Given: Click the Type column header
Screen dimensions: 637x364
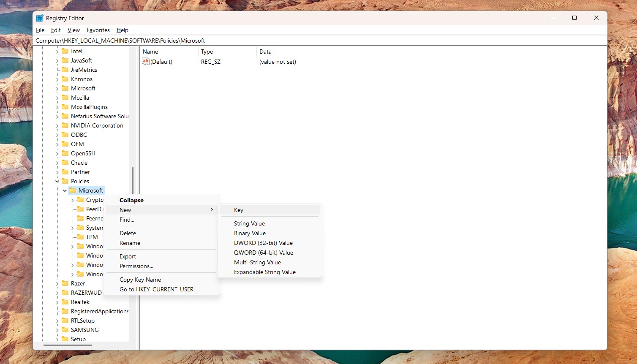Looking at the screenshot, I should pyautogui.click(x=227, y=52).
